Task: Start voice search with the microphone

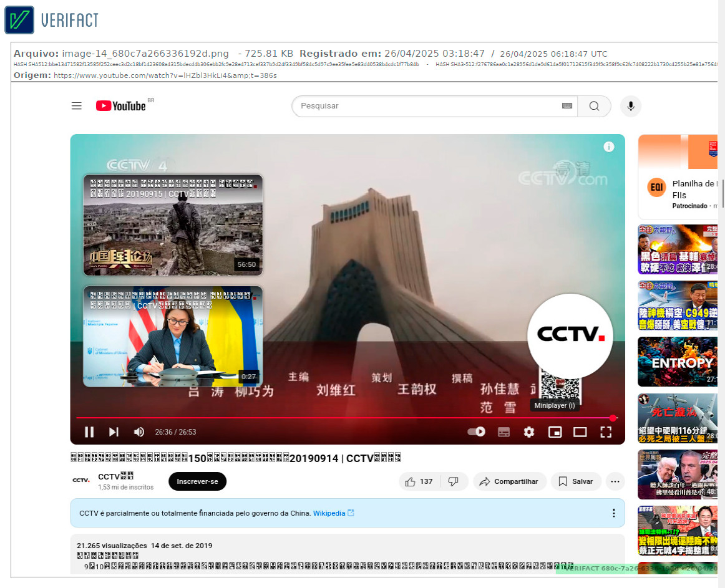Action: point(631,107)
